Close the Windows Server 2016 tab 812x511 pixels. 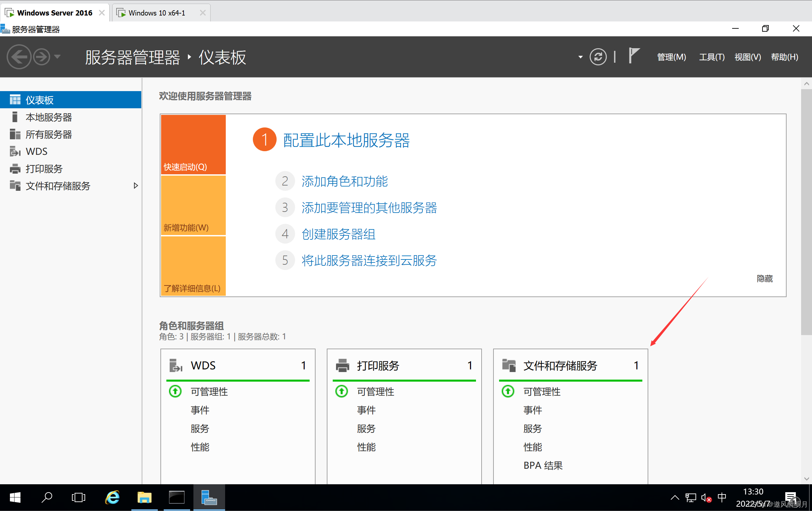click(x=102, y=13)
